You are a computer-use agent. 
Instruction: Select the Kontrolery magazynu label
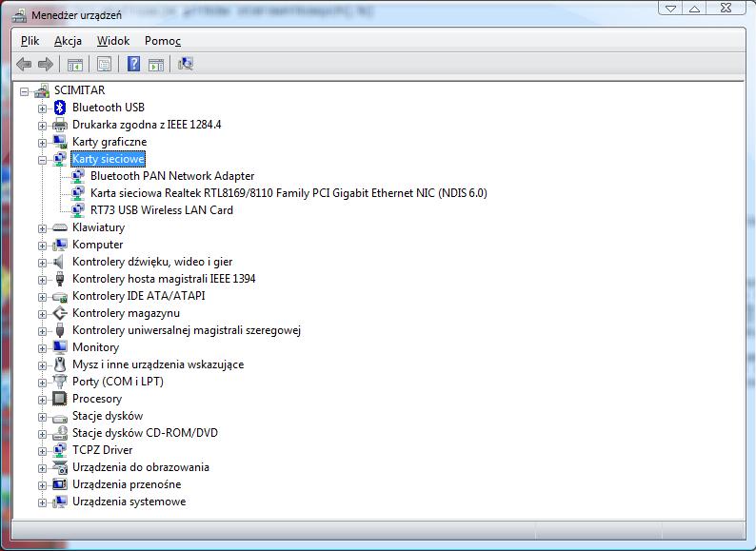tap(126, 313)
